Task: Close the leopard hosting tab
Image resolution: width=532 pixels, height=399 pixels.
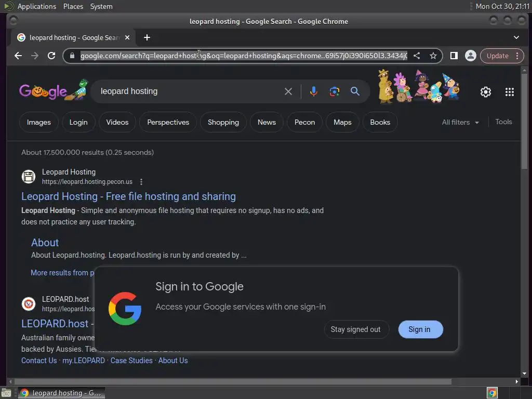Action: click(127, 37)
